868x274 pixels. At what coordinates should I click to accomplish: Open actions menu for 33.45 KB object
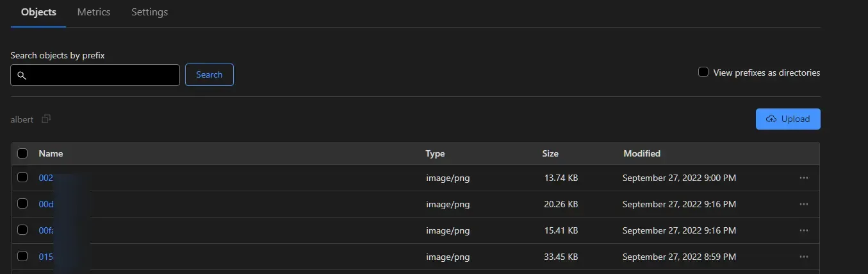tap(804, 257)
